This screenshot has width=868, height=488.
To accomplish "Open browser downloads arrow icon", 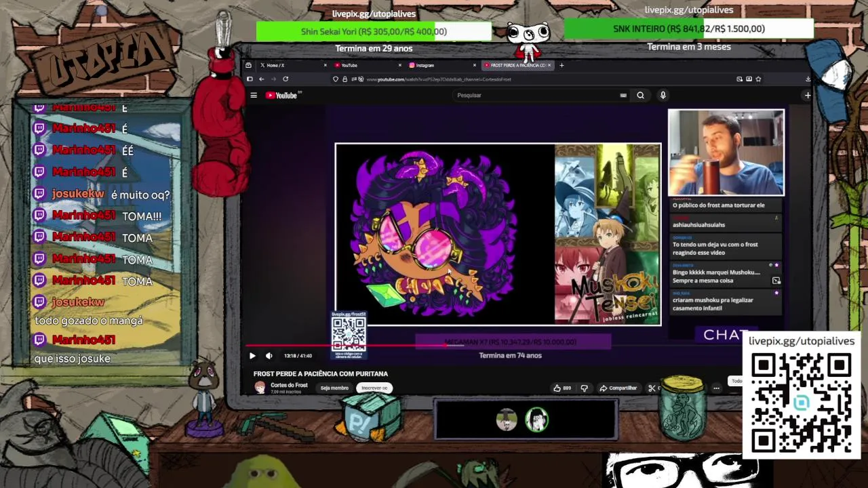I will (808, 79).
